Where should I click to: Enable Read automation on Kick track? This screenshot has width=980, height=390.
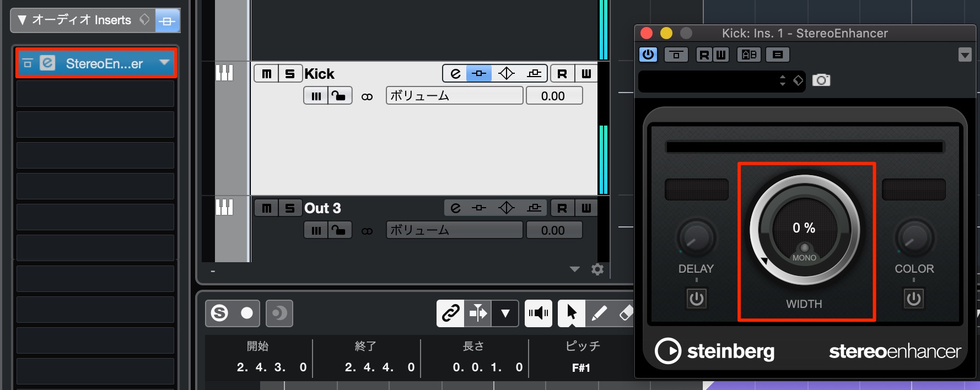coord(562,73)
